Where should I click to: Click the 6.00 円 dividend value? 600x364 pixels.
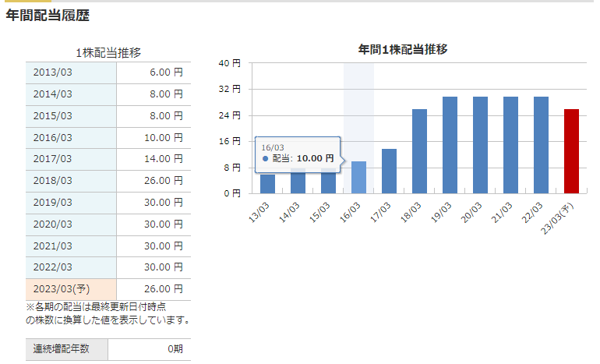(x=166, y=72)
